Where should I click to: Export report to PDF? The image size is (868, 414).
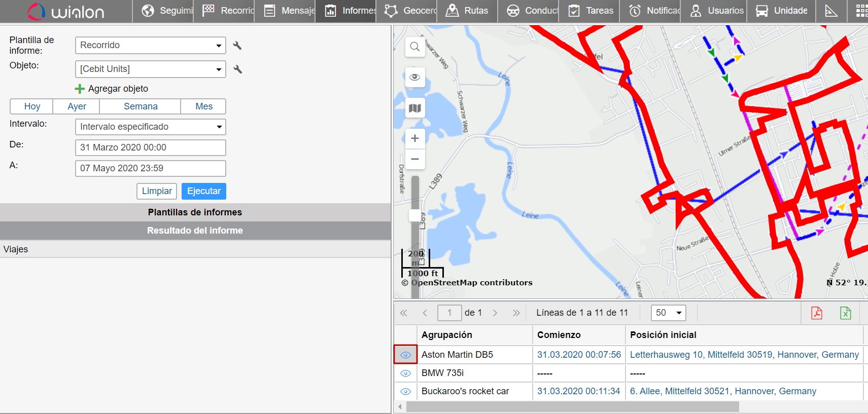[x=816, y=313]
